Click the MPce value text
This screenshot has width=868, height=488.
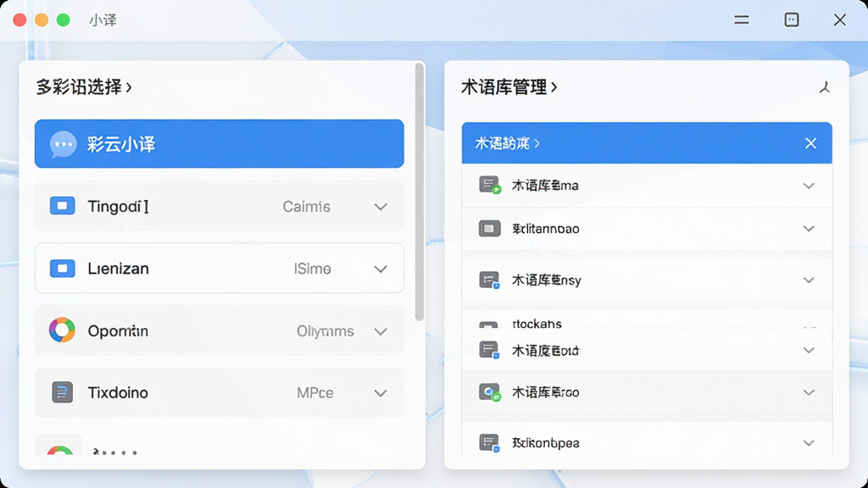(x=315, y=393)
